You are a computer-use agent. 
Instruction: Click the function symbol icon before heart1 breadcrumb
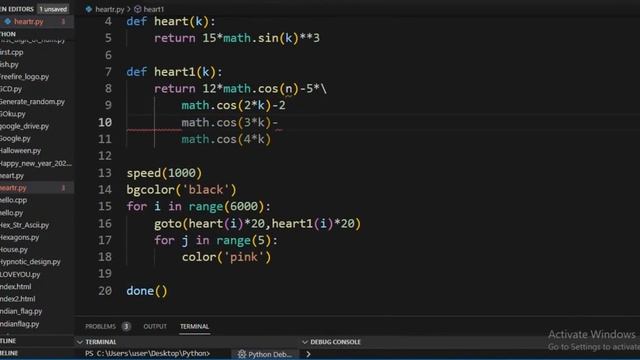tap(138, 9)
